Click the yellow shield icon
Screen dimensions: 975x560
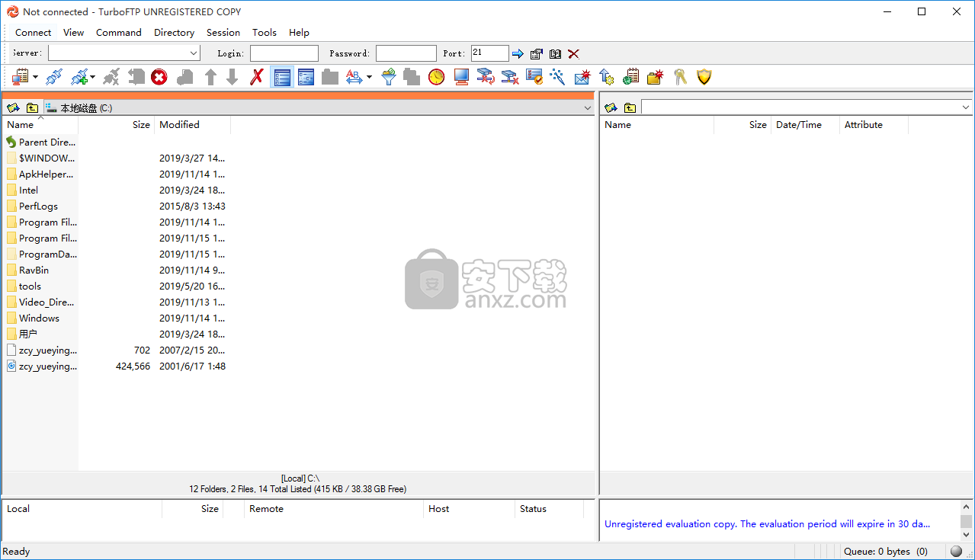[x=704, y=77]
